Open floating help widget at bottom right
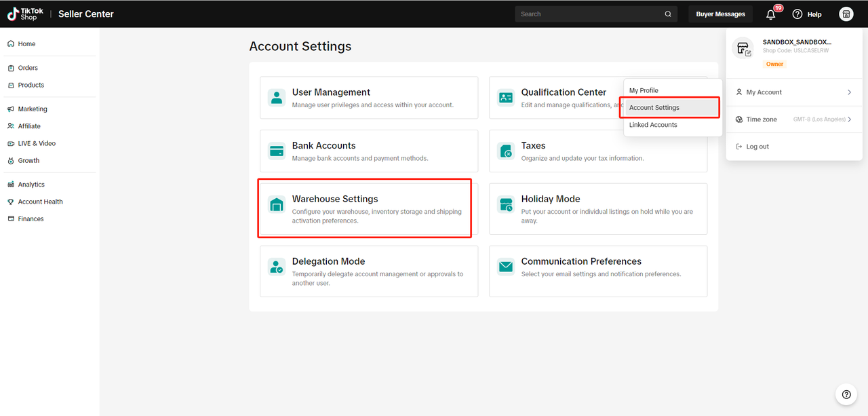 tap(846, 394)
